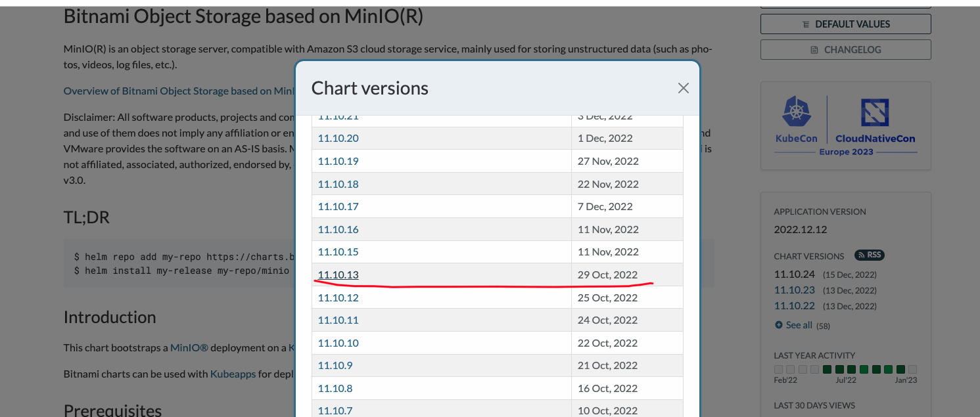Open chart version 11.10.23 in sidebar
This screenshot has height=417, width=980.
794,290
